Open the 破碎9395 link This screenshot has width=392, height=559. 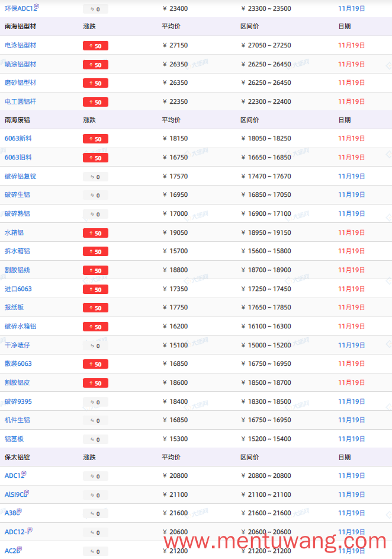(18, 401)
